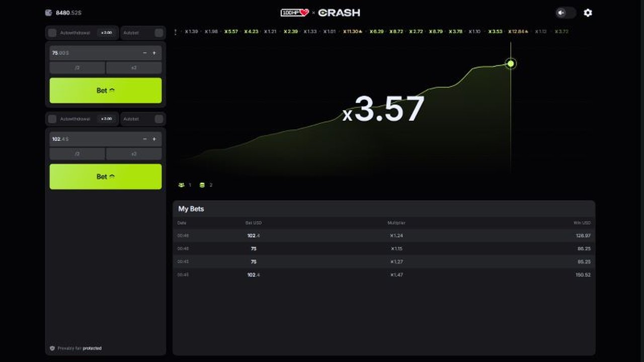Select history multiplier x6.29
The image size is (644, 362).
376,32
